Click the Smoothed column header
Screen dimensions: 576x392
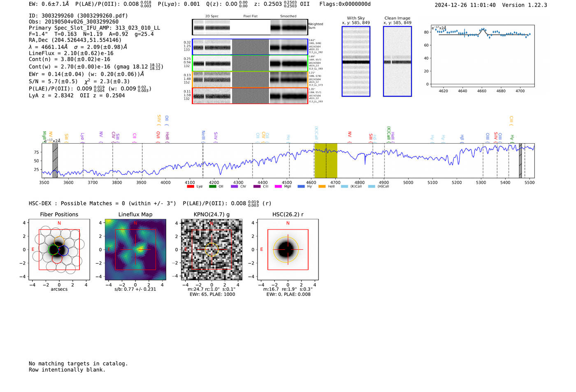[x=288, y=16]
